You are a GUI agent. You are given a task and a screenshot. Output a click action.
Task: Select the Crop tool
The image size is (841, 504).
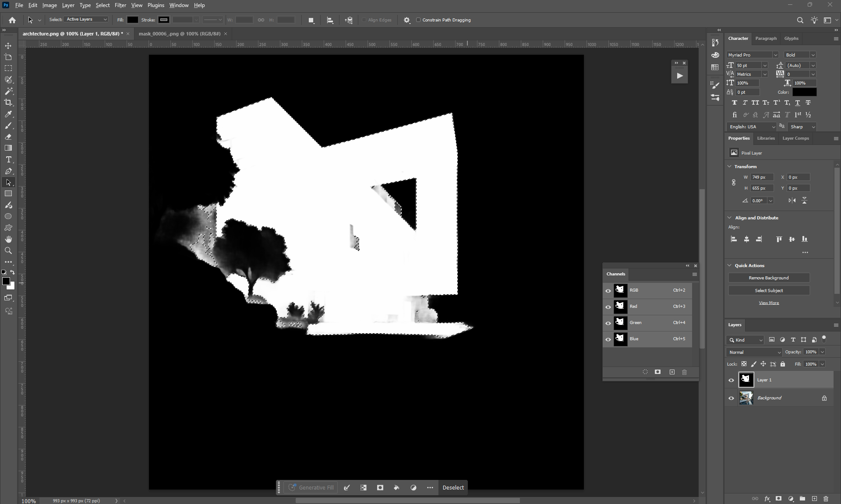[x=8, y=102]
